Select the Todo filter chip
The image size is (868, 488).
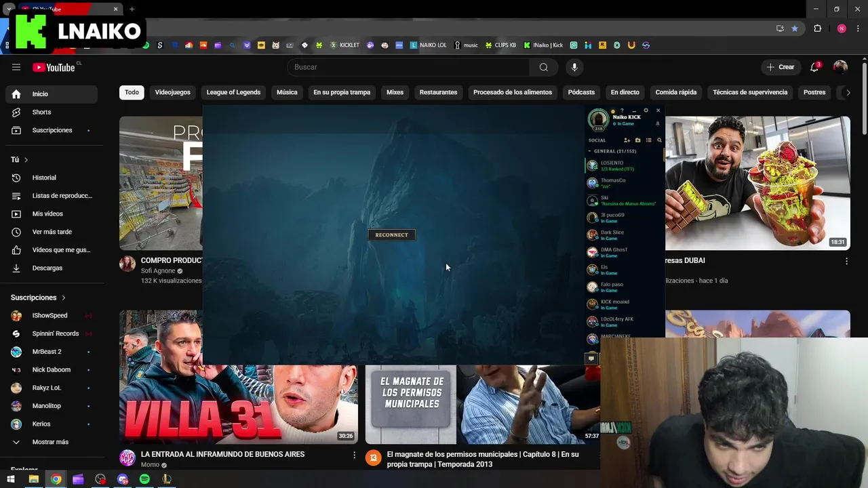132,92
